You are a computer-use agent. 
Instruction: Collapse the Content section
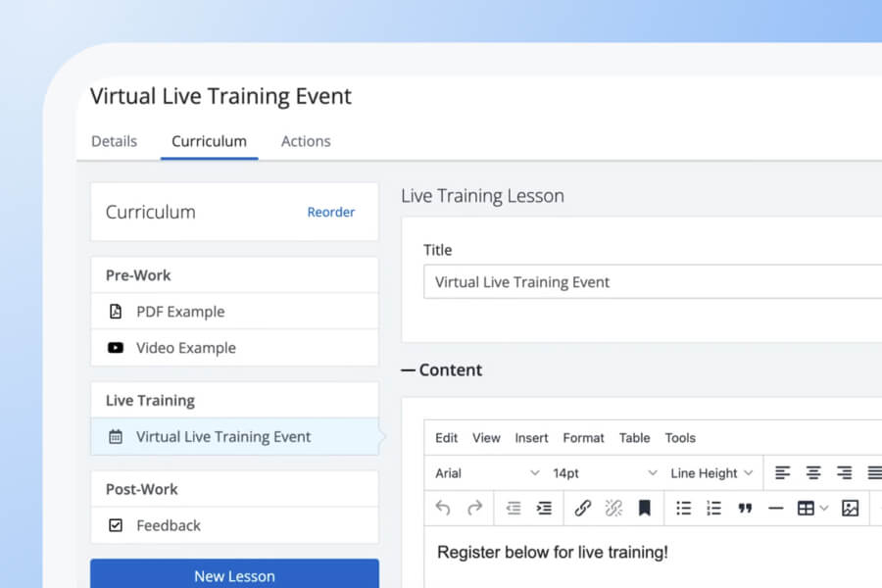442,369
